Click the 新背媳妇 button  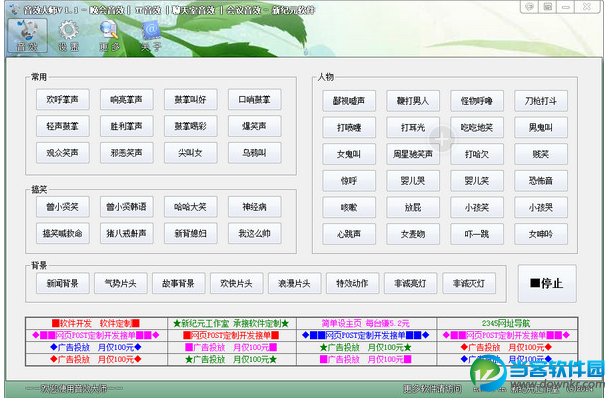pos(191,233)
